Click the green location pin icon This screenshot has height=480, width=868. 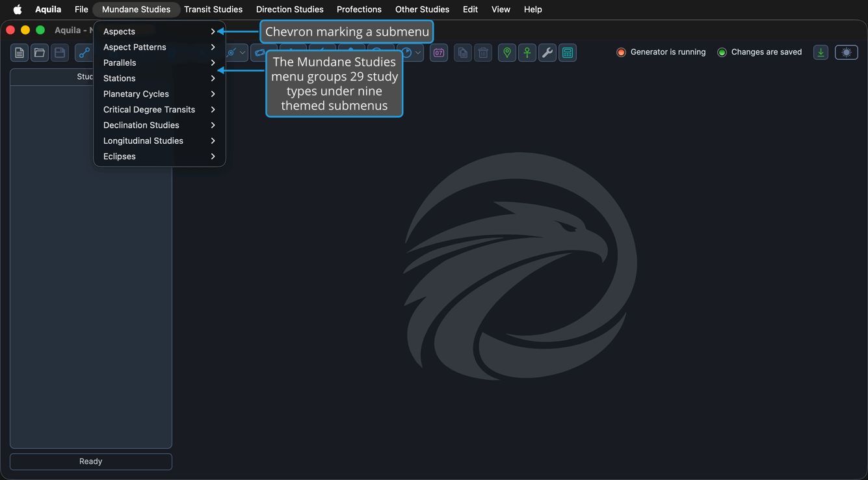pyautogui.click(x=507, y=53)
